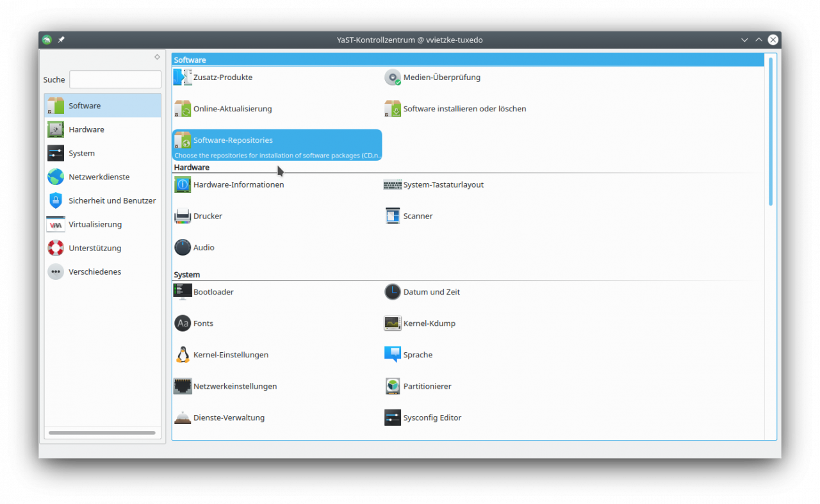The height and width of the screenshot is (504, 820).
Task: Click the Online-Aktualisierung label
Action: point(233,109)
